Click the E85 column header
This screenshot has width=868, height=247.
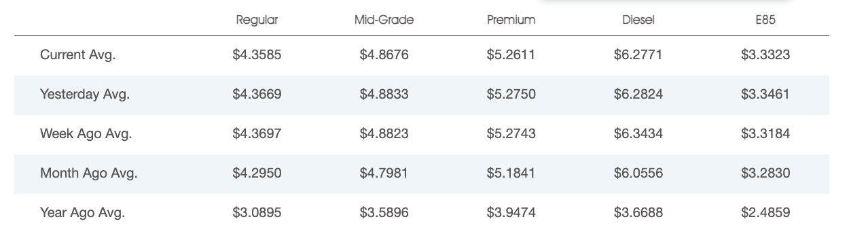765,20
